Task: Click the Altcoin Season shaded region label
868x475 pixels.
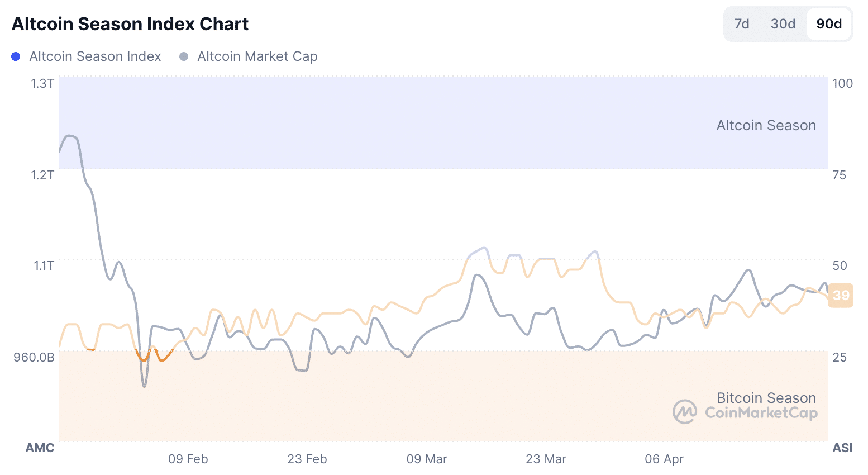Action: pyautogui.click(x=766, y=125)
